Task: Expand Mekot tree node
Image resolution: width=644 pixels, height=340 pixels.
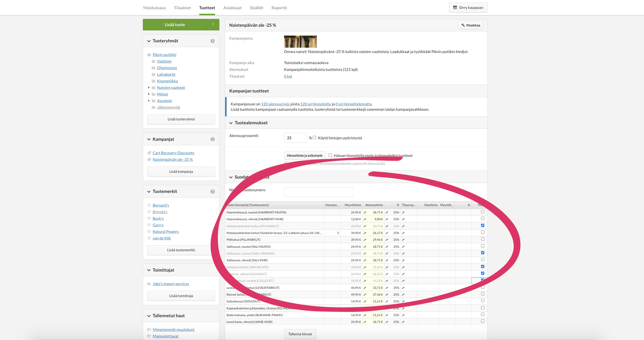Action: (149, 94)
